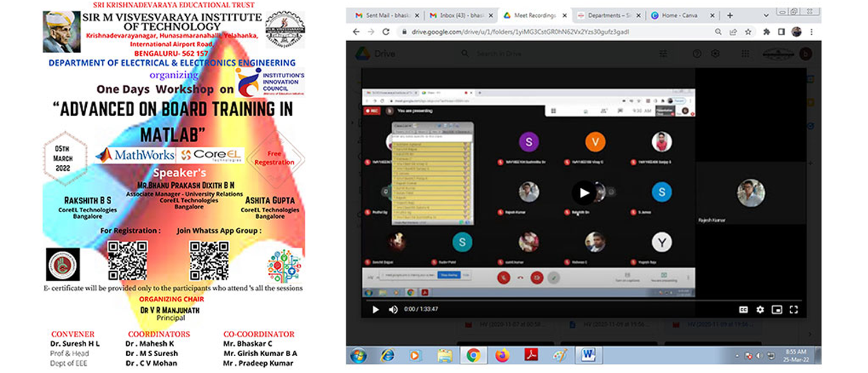Image resolution: width=868 pixels, height=373 pixels.
Task: Play the recording with the large center play button
Action: (x=584, y=193)
